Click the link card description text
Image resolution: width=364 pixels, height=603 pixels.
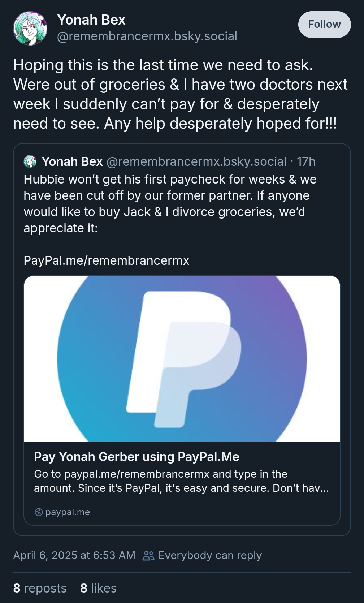click(x=182, y=481)
